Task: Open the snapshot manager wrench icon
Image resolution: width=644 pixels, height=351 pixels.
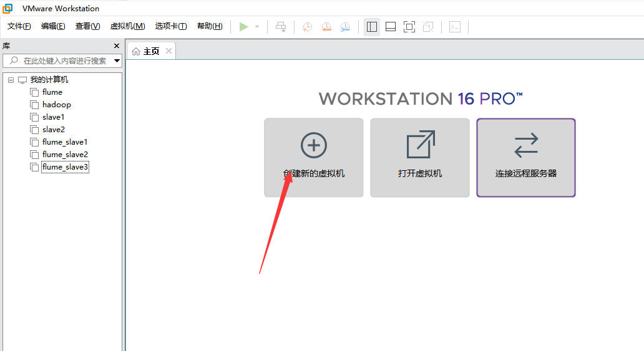Action: 346,27
